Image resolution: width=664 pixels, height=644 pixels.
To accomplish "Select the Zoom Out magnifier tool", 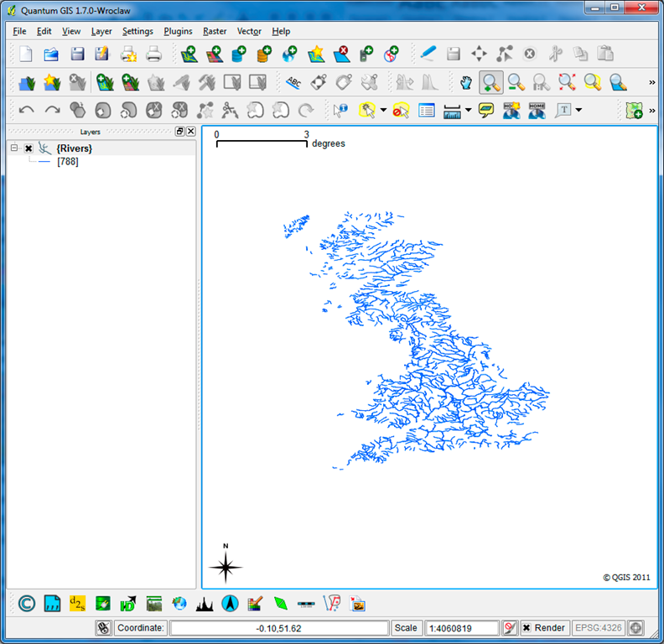I will 516,82.
